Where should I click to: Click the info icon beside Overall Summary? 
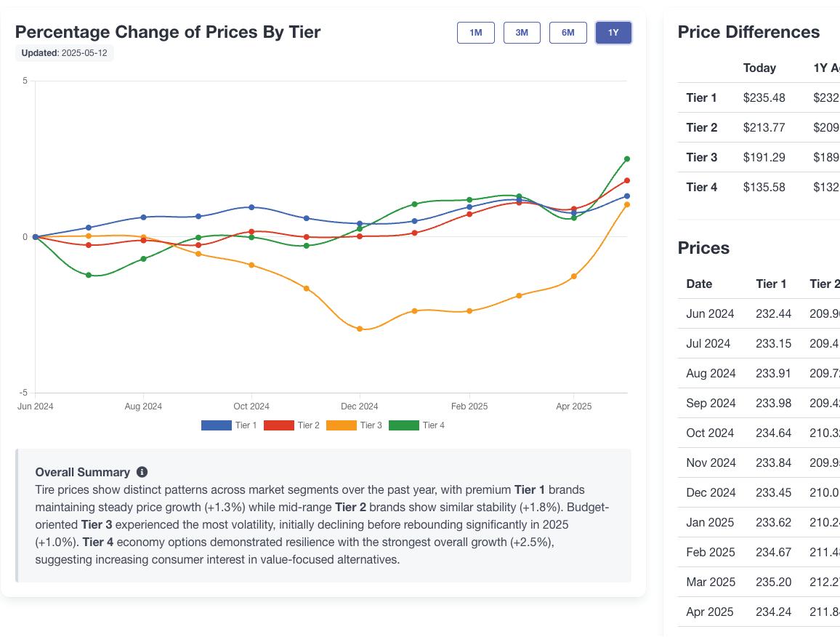point(142,472)
